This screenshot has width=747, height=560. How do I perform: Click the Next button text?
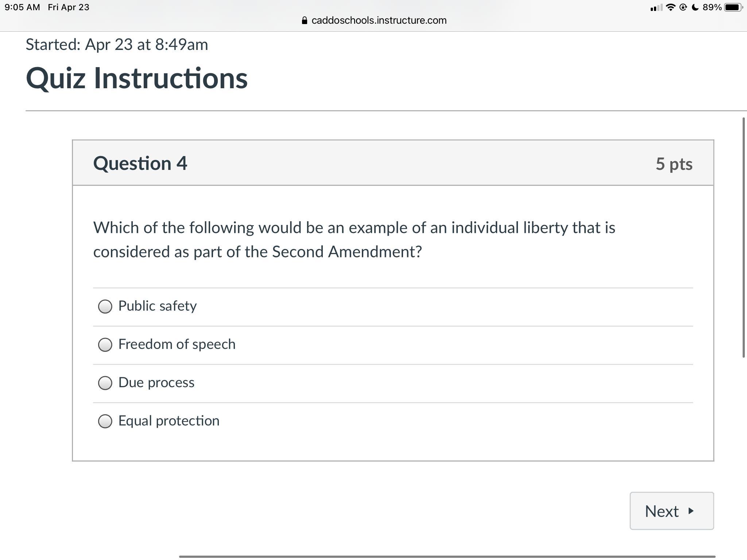click(662, 511)
